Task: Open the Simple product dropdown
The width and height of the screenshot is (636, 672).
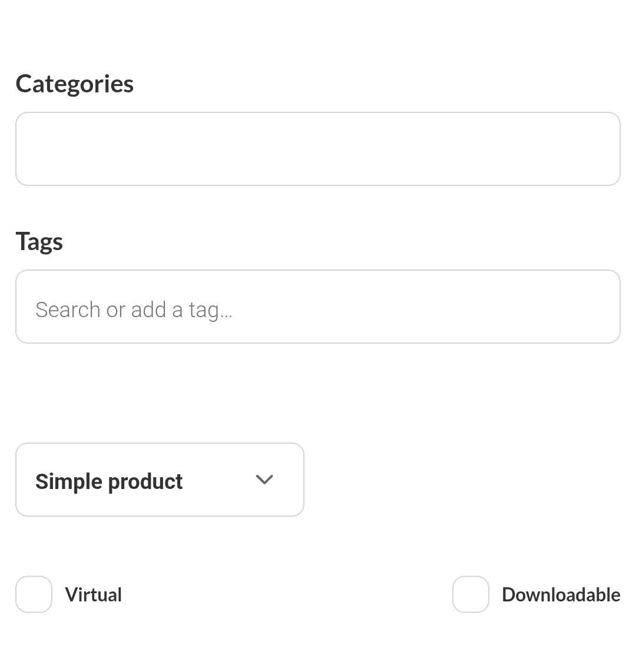Action: point(160,480)
